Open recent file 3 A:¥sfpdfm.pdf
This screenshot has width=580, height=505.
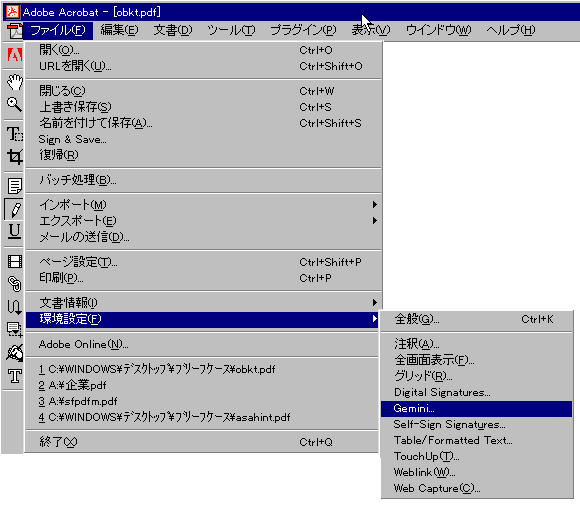click(203, 401)
